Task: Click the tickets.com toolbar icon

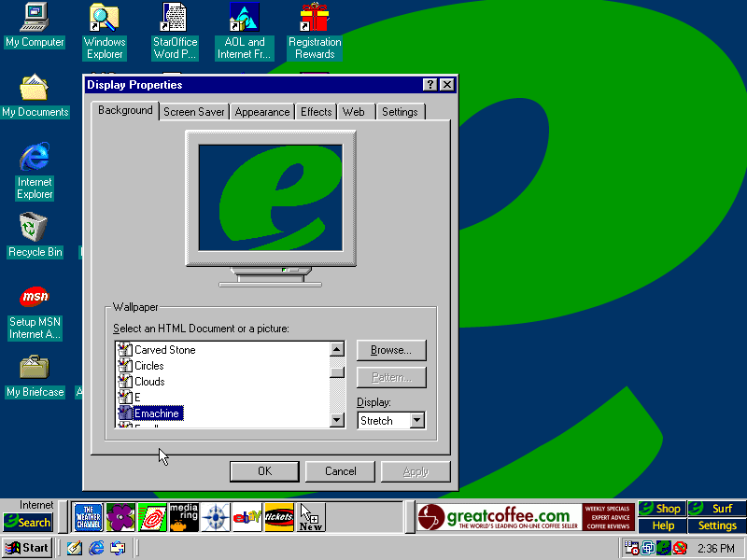Action: pyautogui.click(x=279, y=517)
